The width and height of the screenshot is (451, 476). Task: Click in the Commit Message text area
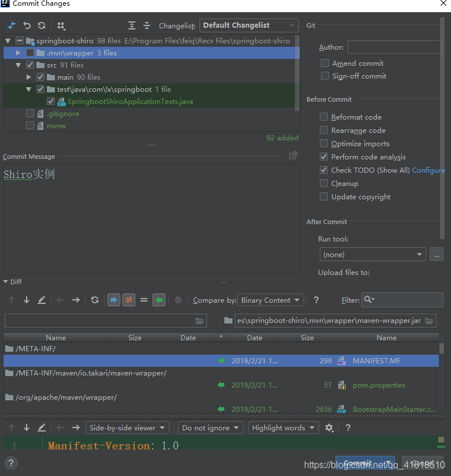tap(151, 220)
